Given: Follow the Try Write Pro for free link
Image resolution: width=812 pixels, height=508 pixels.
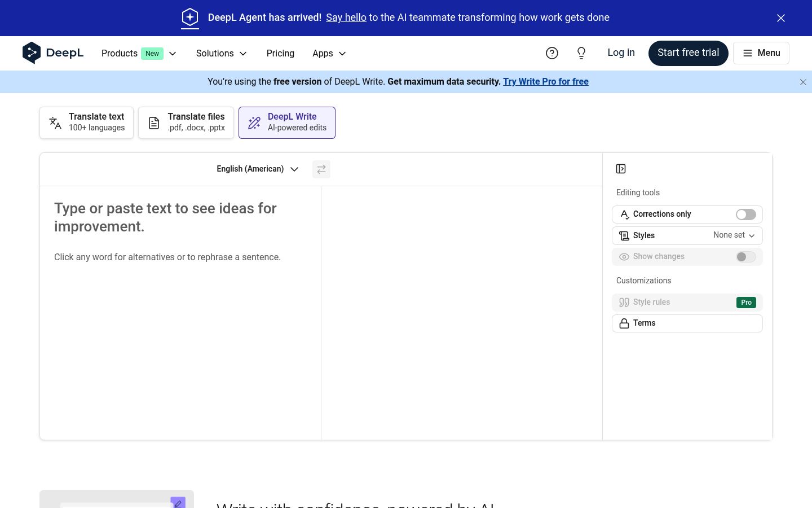Looking at the screenshot, I should pyautogui.click(x=546, y=82).
